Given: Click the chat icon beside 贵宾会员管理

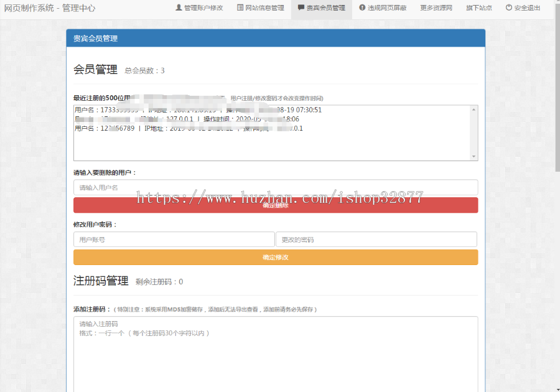Looking at the screenshot, I should click(x=301, y=7).
